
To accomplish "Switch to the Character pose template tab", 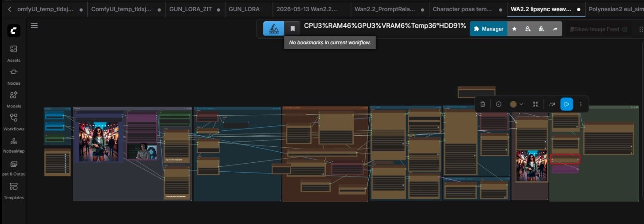I will coord(467,9).
